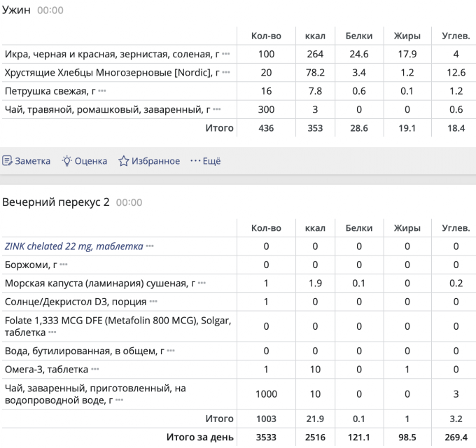Edit the Вечерний перекус 2 time 00:00
The height and width of the screenshot is (448, 476).
click(129, 203)
